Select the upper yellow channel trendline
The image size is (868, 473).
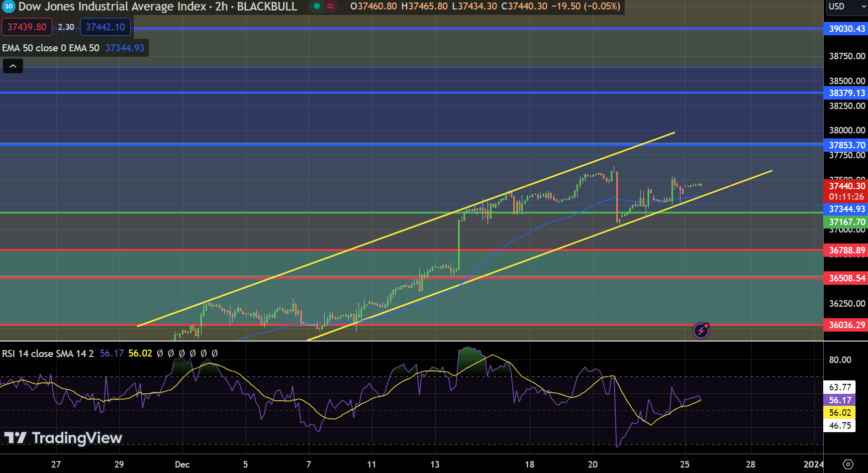[405, 230]
